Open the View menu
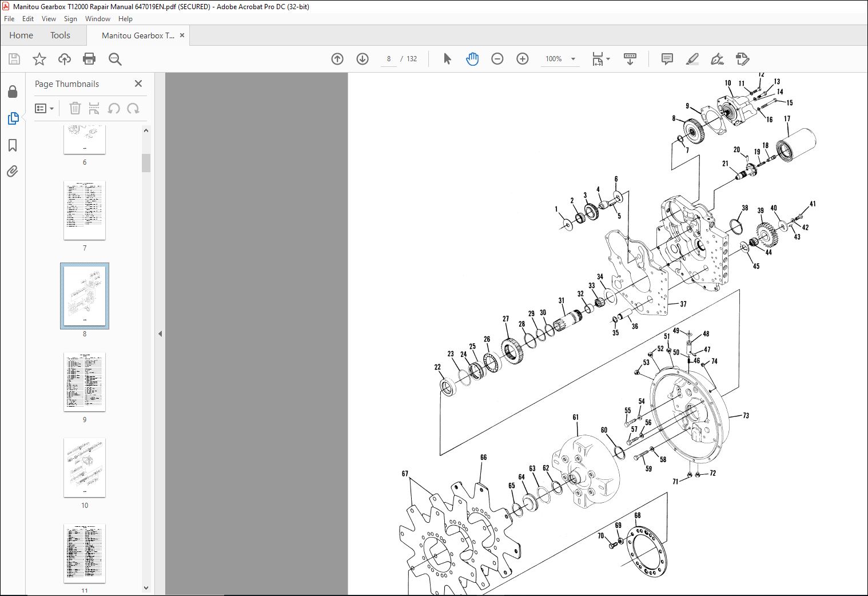This screenshot has height=596, width=868. click(x=49, y=19)
